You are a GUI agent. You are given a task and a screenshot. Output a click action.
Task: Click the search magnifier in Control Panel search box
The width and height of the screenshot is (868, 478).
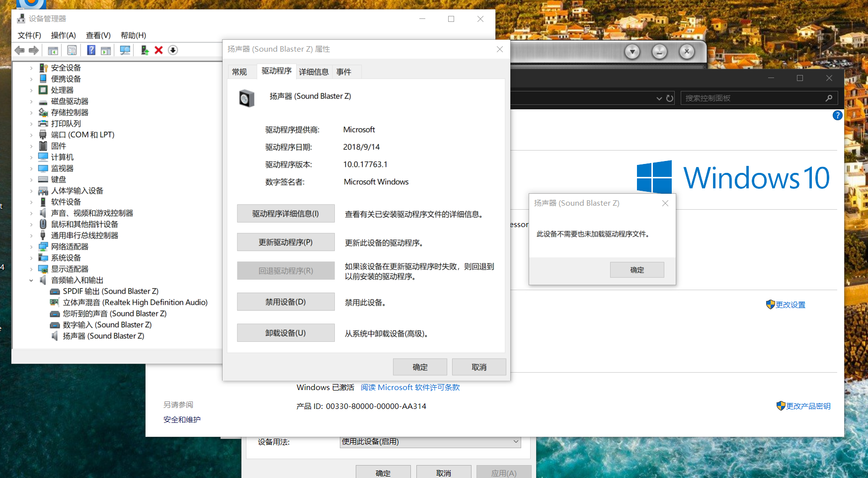[x=829, y=98]
